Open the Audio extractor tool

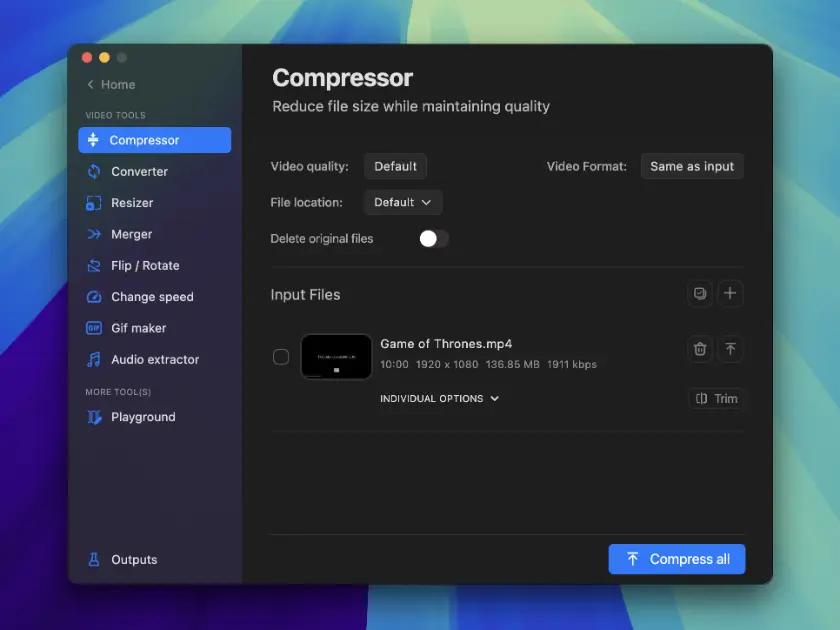(154, 359)
